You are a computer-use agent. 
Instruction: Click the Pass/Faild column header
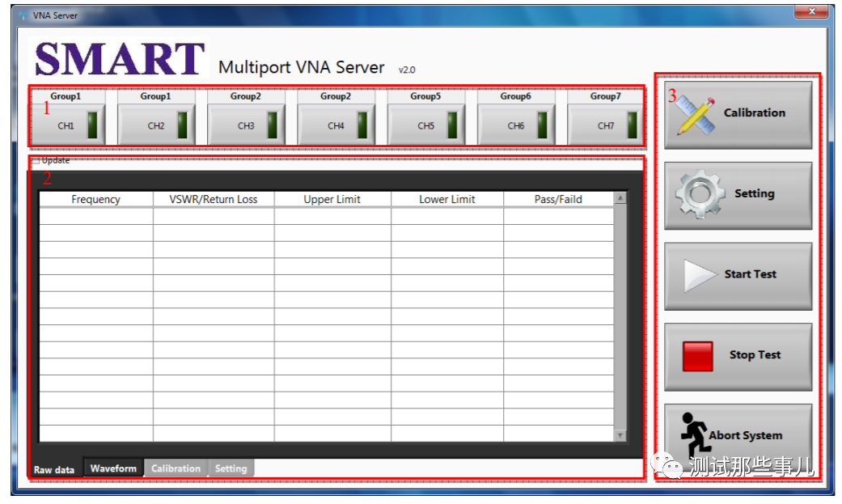(x=558, y=199)
